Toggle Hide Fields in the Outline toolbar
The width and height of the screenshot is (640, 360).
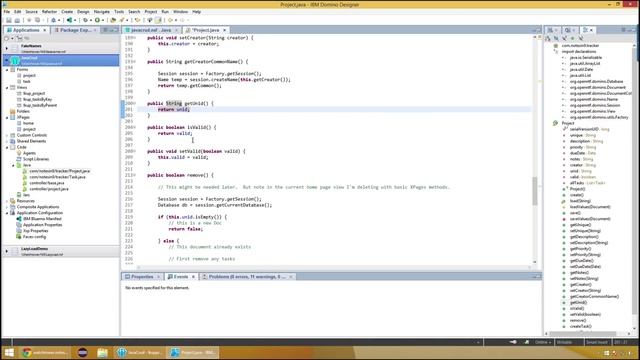[x=556, y=38]
